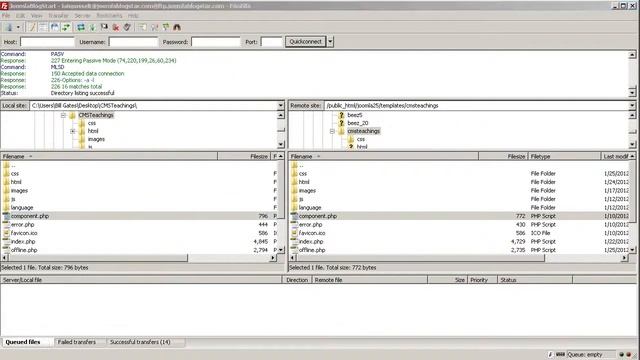Refresh the file and folder lists

click(80, 27)
